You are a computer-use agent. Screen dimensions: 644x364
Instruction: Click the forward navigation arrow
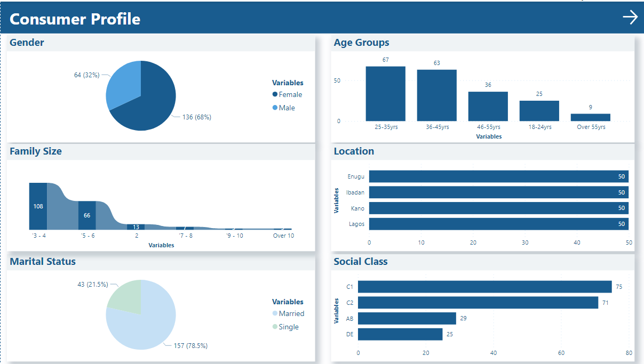click(631, 17)
